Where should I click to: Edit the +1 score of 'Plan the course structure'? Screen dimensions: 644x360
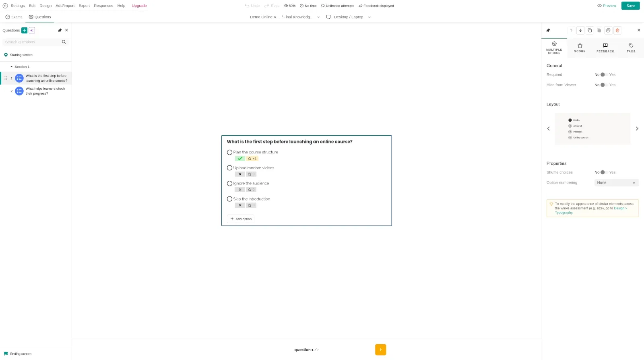252,159
